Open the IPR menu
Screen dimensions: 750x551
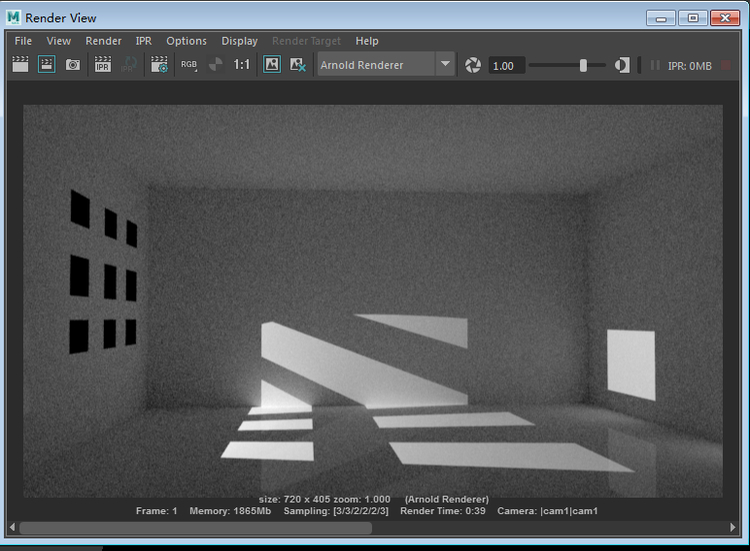[143, 41]
